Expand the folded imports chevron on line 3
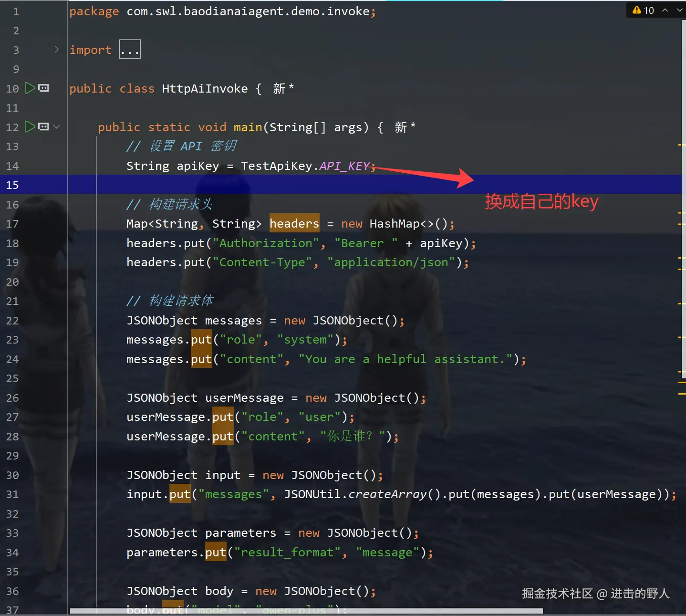Viewport: 686px width, 616px height. (57, 49)
